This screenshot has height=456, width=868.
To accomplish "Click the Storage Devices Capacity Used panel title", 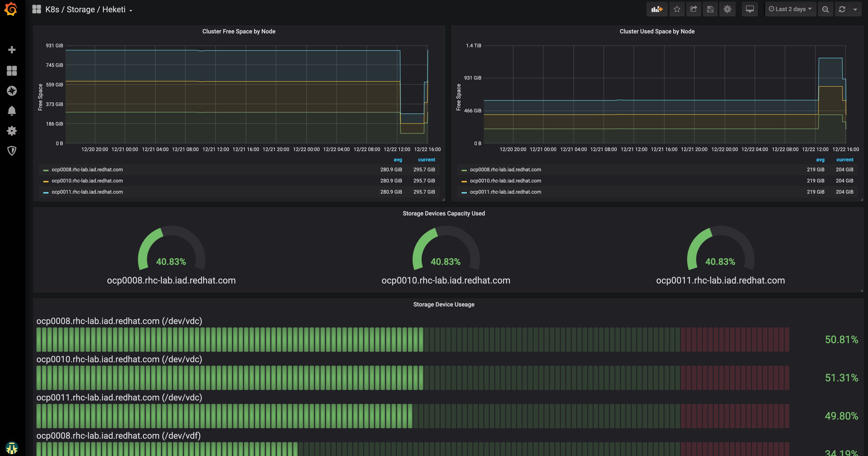I will click(443, 213).
